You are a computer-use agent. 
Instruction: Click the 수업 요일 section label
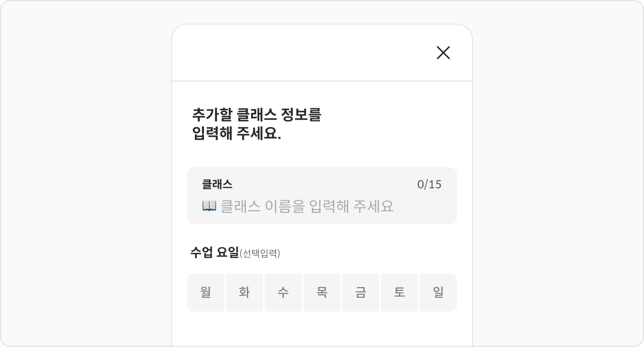click(214, 252)
